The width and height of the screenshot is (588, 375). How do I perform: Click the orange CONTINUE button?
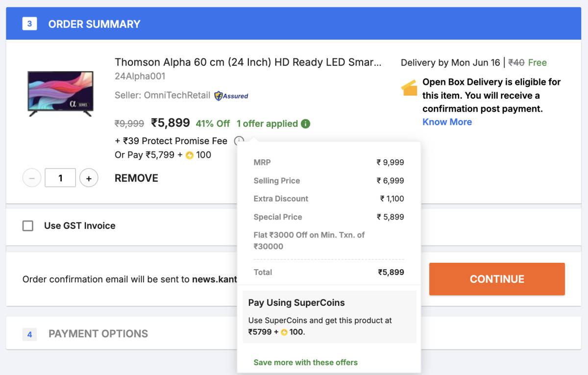(x=497, y=279)
